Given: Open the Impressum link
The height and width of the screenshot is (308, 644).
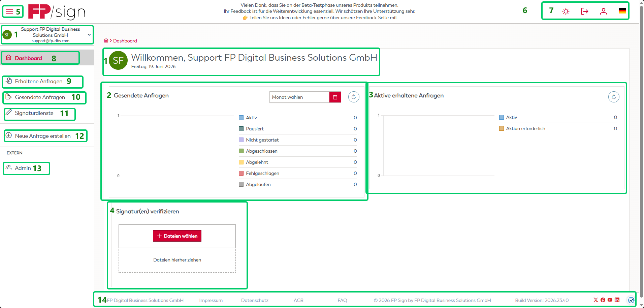Looking at the screenshot, I should [x=211, y=300].
